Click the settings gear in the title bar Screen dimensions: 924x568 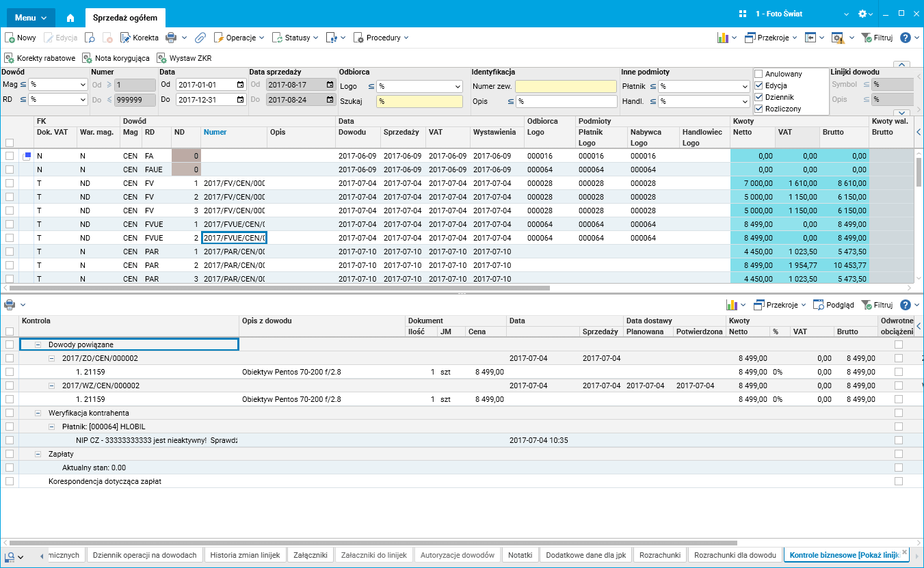point(862,14)
